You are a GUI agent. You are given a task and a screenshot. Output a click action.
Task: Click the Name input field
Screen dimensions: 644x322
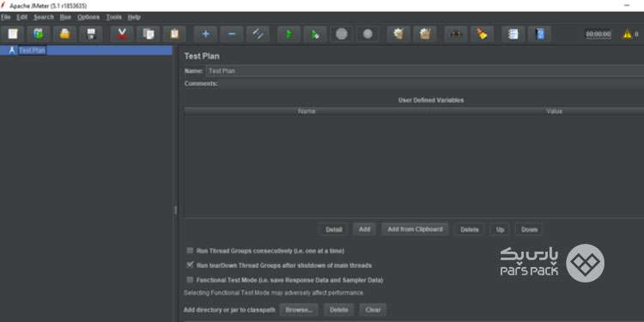coord(425,70)
